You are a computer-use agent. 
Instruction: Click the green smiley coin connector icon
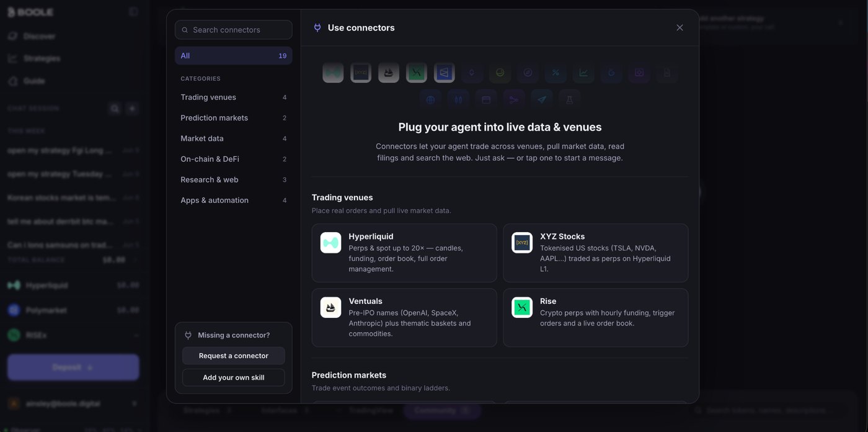coord(500,73)
